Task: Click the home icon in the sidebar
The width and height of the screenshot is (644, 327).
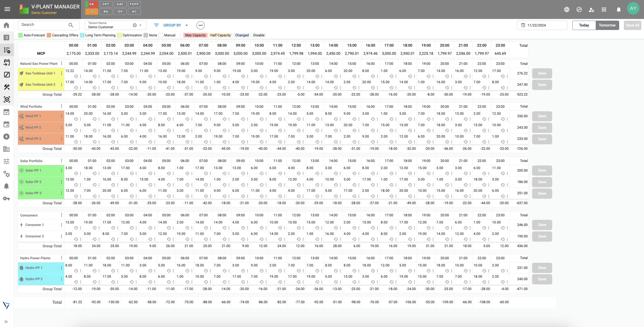Action: [x=7, y=25]
